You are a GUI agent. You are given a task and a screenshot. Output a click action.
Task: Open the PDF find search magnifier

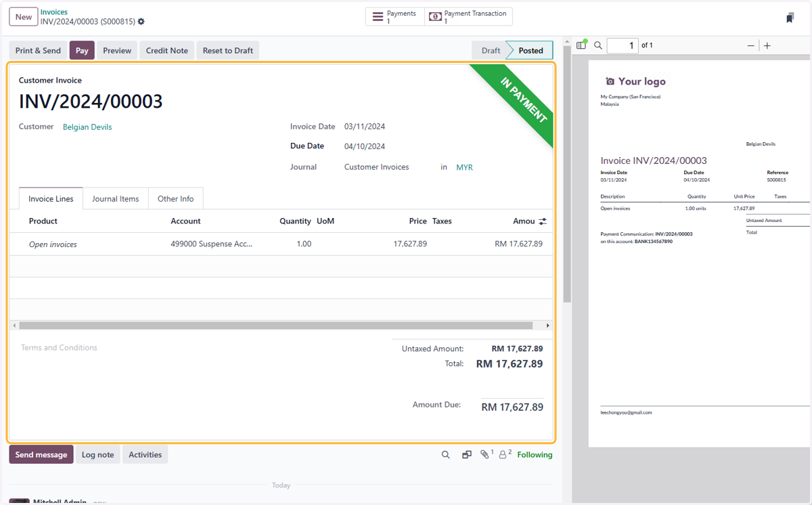click(x=598, y=45)
